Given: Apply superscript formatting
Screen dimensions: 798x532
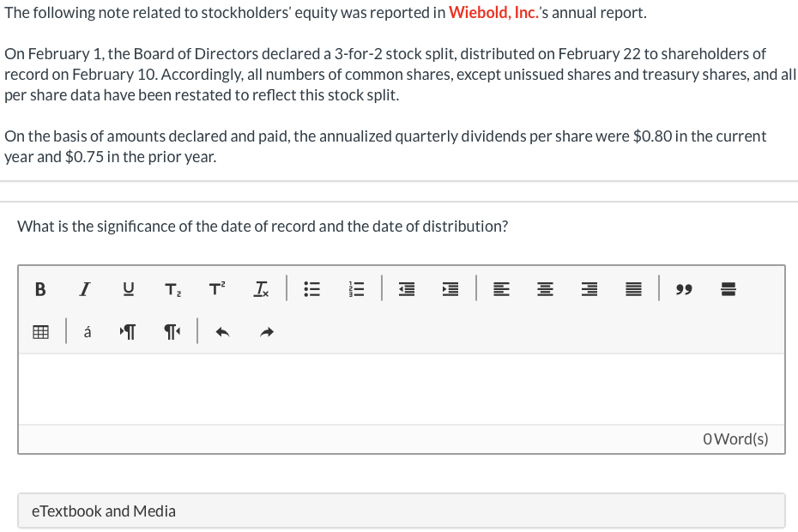Looking at the screenshot, I should tap(217, 289).
